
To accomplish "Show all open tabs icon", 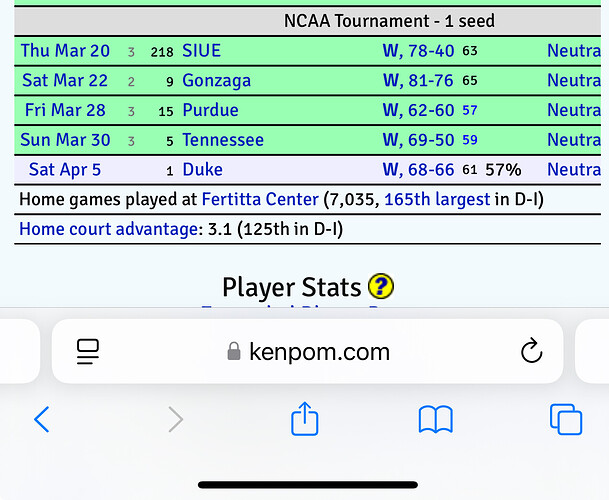I will pyautogui.click(x=566, y=419).
